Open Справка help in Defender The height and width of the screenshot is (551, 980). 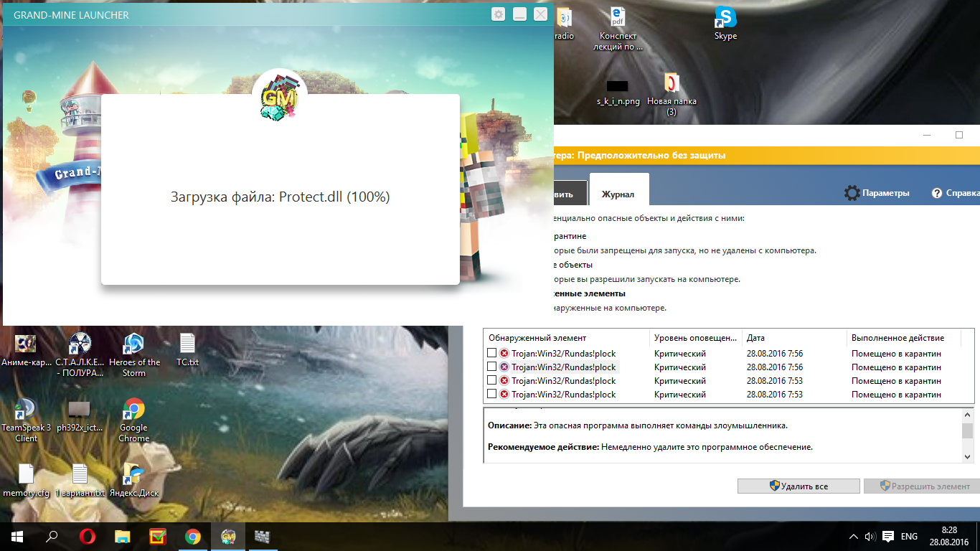tap(955, 193)
